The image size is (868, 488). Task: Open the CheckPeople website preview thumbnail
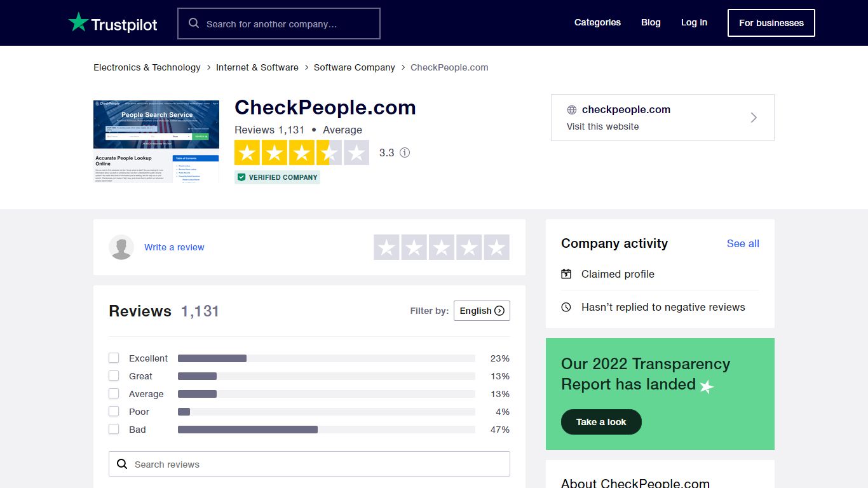[x=156, y=141]
